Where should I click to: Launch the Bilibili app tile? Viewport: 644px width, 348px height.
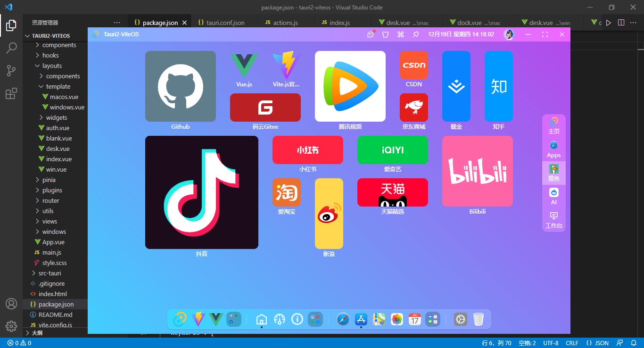click(x=478, y=171)
